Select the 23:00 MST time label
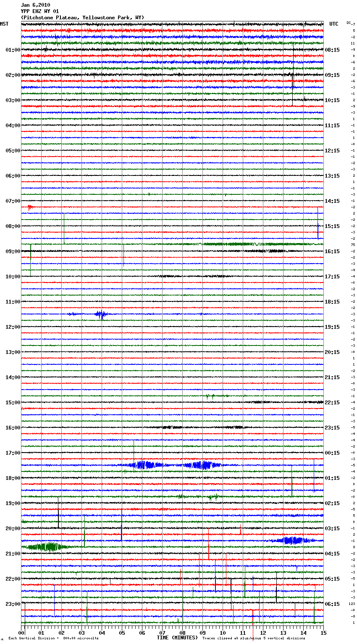 coord(13,604)
